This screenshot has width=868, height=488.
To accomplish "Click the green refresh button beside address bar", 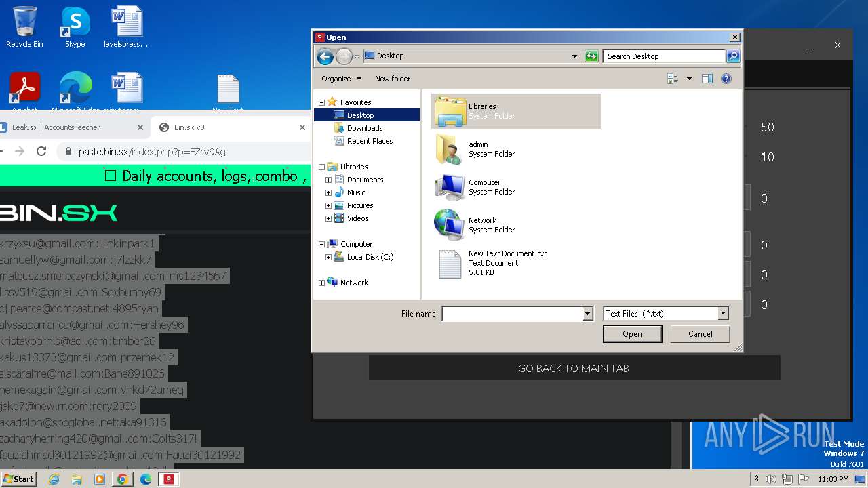I will pos(591,56).
